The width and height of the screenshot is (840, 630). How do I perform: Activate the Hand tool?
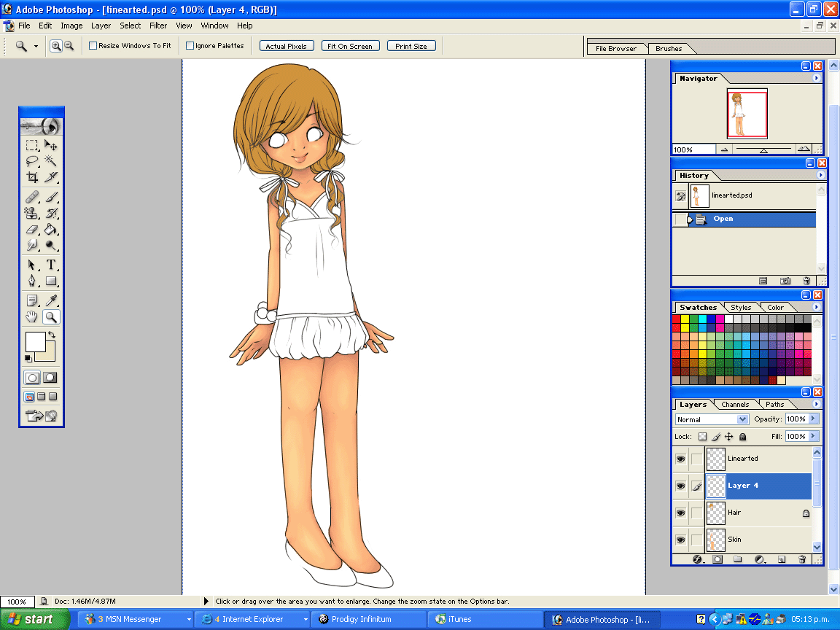point(32,316)
